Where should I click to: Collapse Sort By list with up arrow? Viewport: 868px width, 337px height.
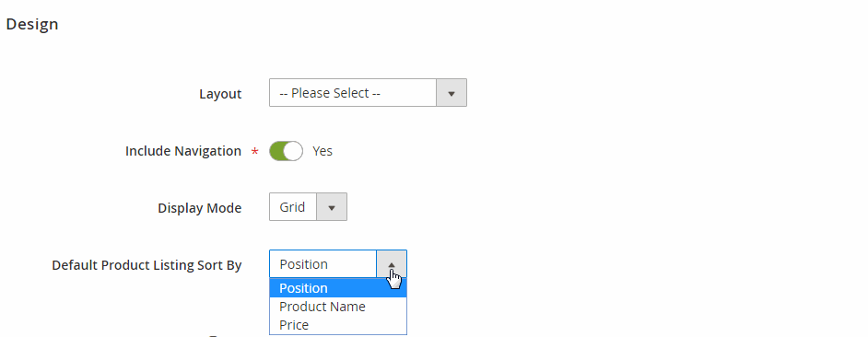coord(392,264)
